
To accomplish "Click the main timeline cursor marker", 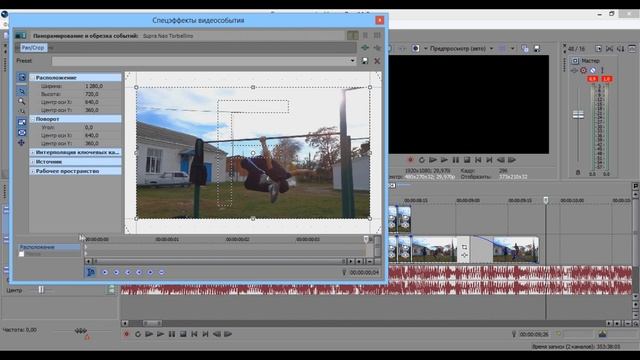I will coord(546,200).
